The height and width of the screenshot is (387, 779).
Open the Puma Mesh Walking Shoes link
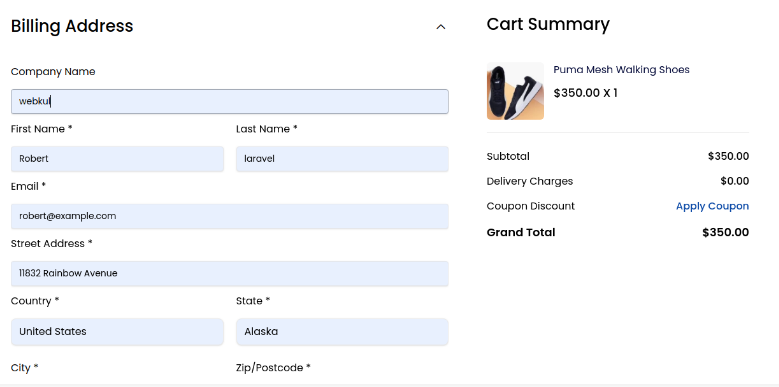point(622,70)
